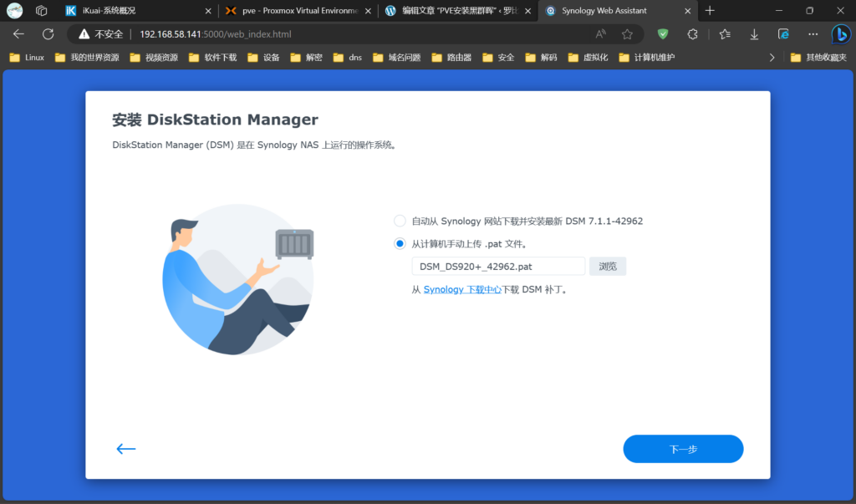Open the downloads icon in toolbar
Image resolution: width=856 pixels, height=504 pixels.
754,34
